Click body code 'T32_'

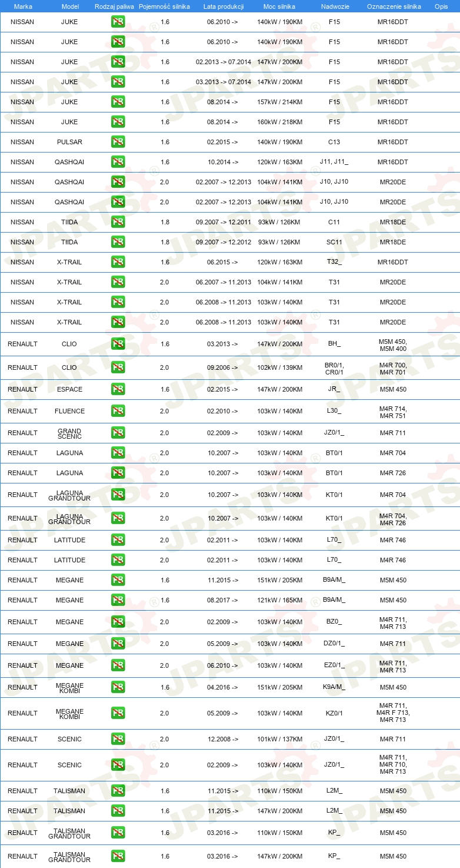point(334,261)
